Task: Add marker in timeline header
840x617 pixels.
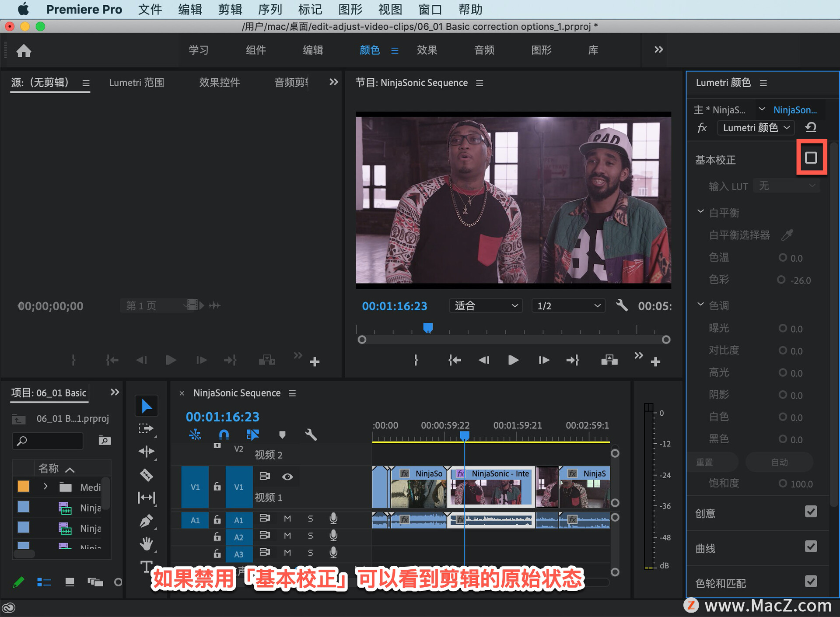Action: pyautogui.click(x=282, y=435)
